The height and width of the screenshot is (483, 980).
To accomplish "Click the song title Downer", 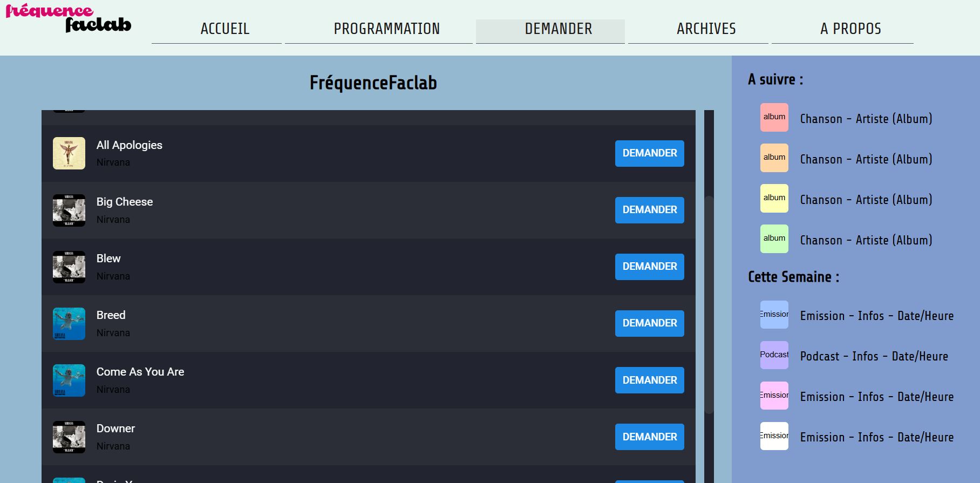I will pos(115,428).
